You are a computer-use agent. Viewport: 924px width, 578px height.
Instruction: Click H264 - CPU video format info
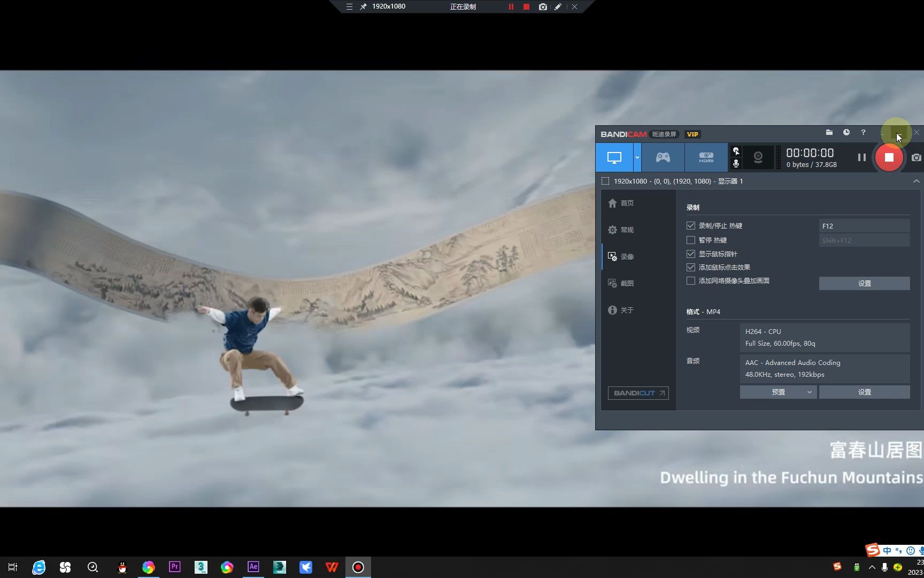tap(824, 338)
